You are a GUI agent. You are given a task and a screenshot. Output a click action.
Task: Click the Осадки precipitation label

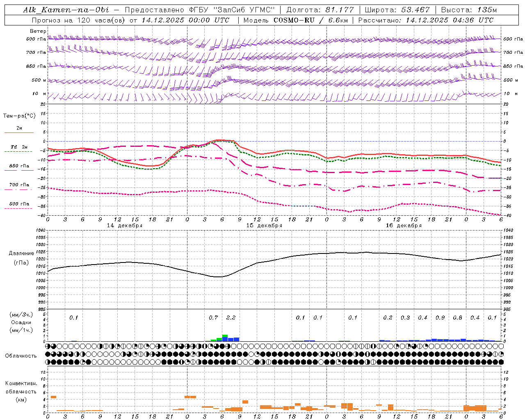pyautogui.click(x=21, y=322)
